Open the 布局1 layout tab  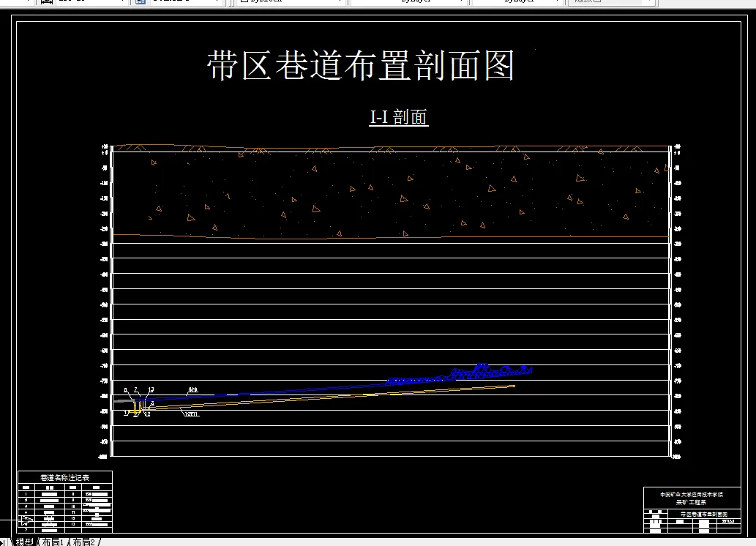[53, 542]
